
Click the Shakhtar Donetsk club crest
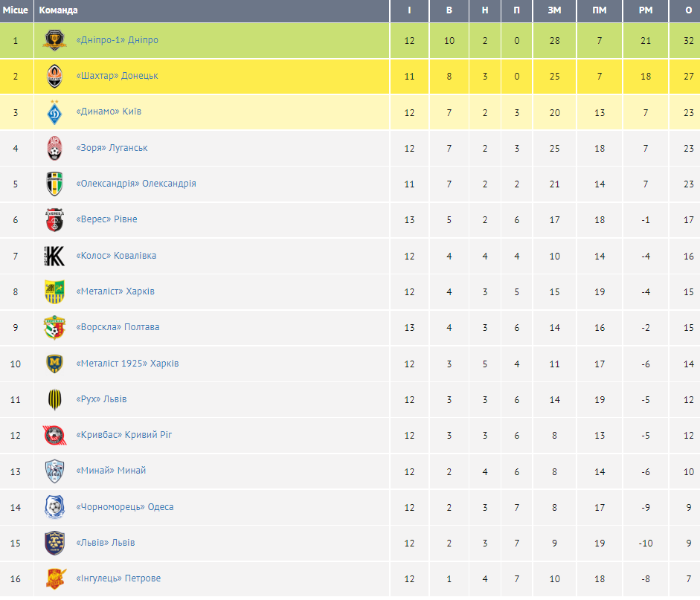tap(55, 76)
